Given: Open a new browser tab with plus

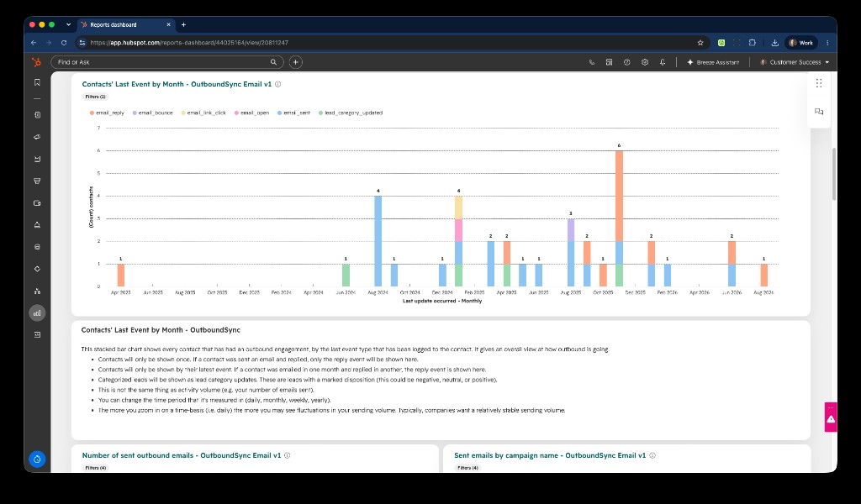Looking at the screenshot, I should [183, 24].
